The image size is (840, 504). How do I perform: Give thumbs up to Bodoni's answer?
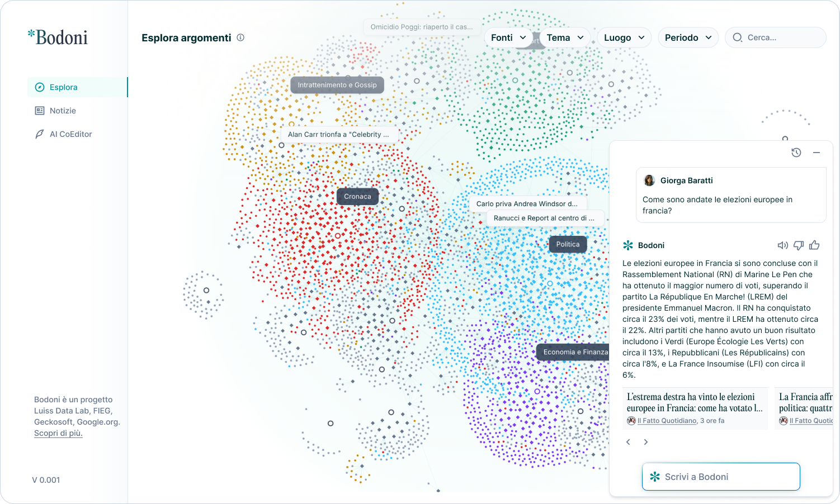click(814, 245)
